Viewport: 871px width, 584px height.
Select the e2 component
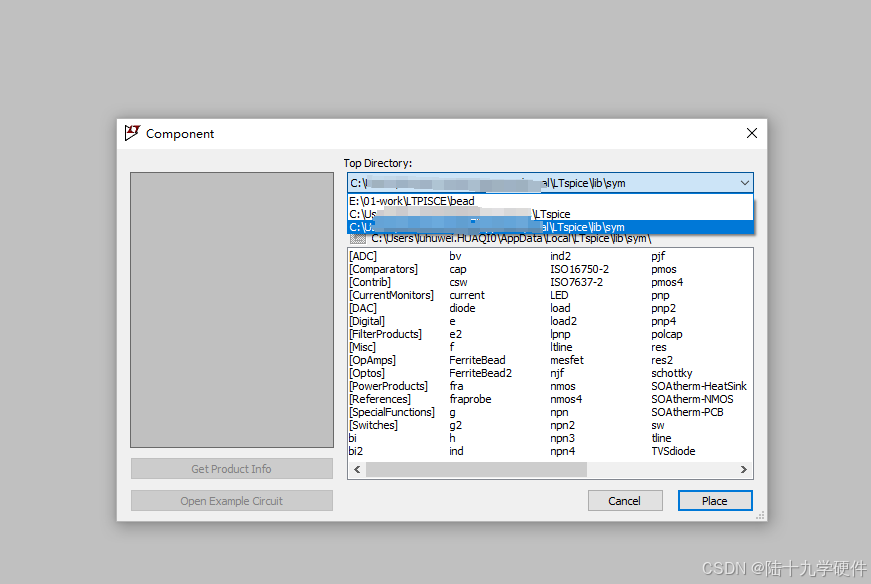coord(455,334)
